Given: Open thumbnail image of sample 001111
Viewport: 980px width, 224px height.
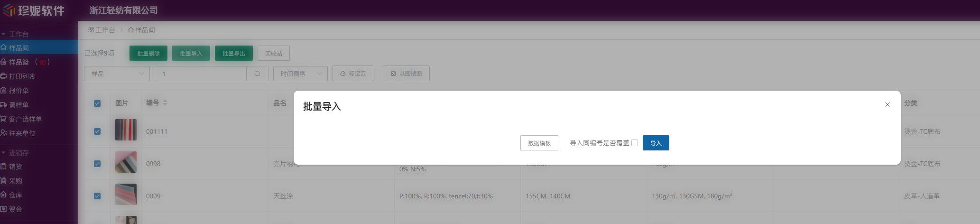Looking at the screenshot, I should click(x=126, y=130).
